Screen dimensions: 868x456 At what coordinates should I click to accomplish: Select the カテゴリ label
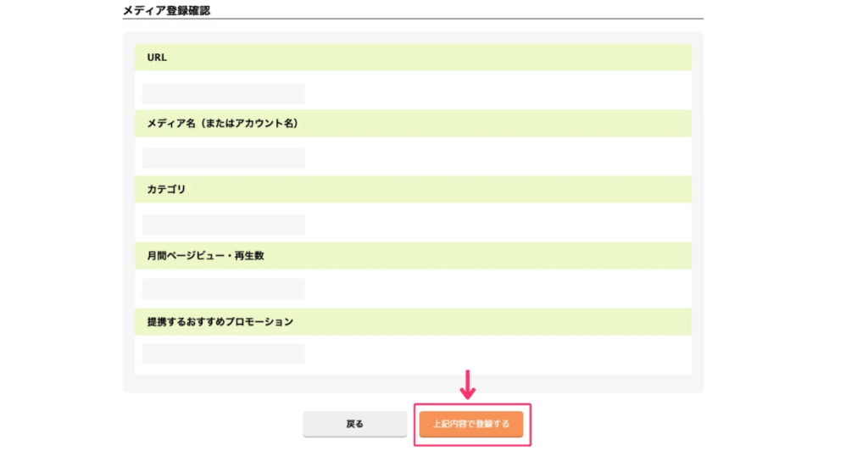click(166, 190)
